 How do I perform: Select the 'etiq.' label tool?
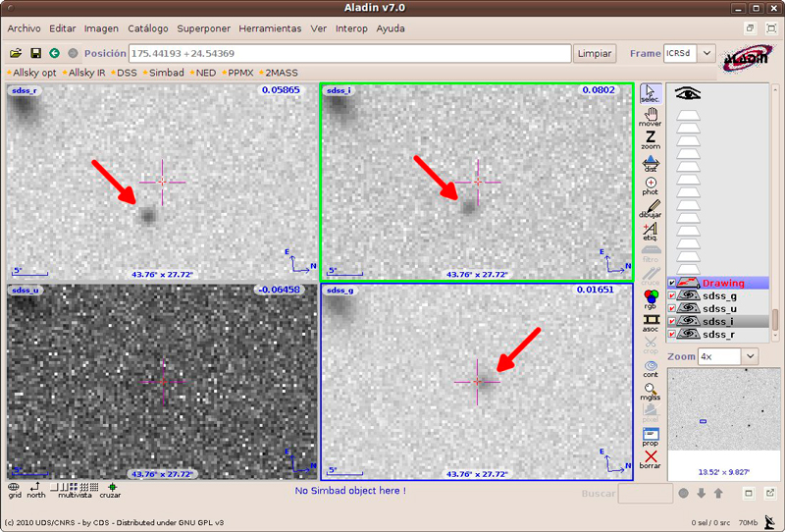tap(651, 232)
